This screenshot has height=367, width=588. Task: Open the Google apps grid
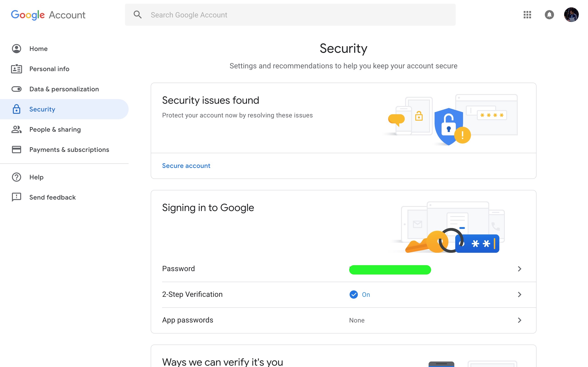click(527, 15)
